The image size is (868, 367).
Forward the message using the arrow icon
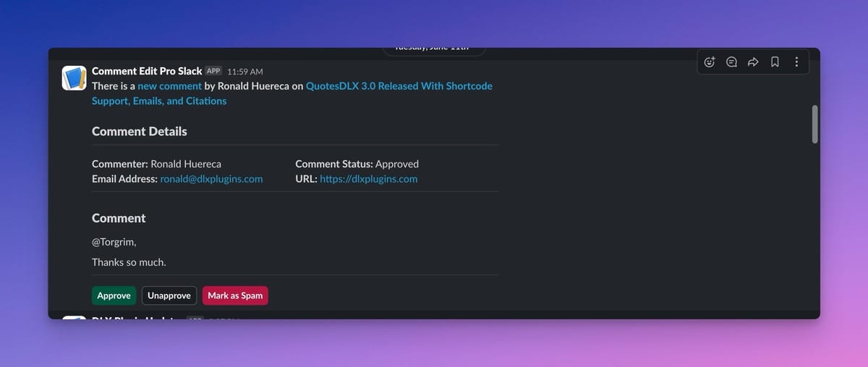[753, 62]
